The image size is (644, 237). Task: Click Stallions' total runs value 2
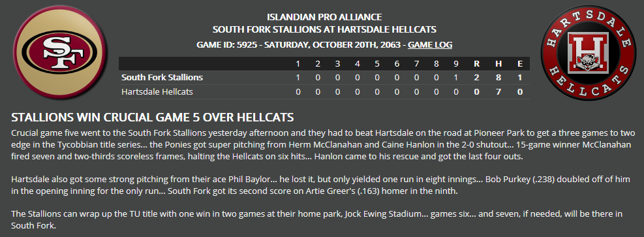coord(476,77)
